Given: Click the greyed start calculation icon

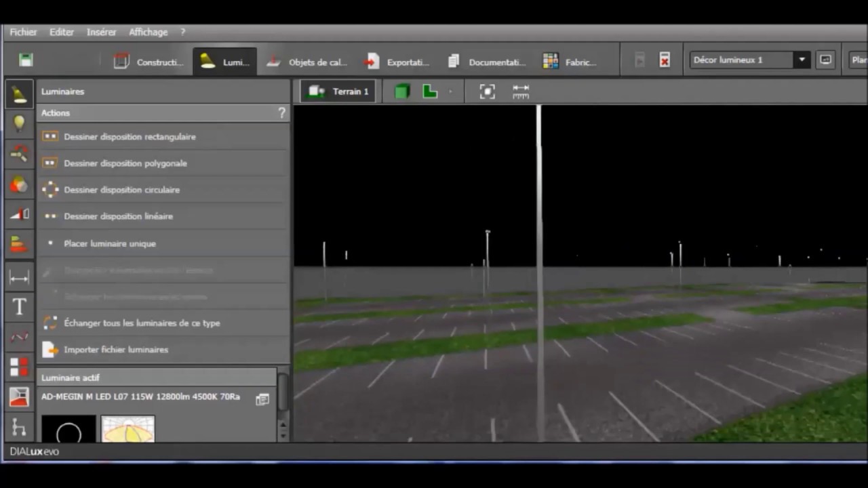Looking at the screenshot, I should (x=639, y=60).
